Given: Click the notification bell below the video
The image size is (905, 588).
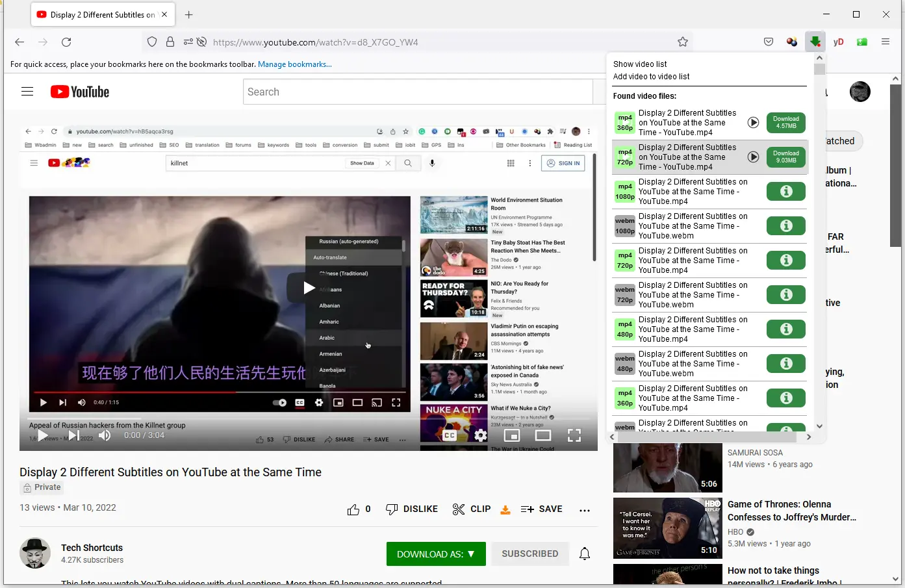Looking at the screenshot, I should 584,554.
